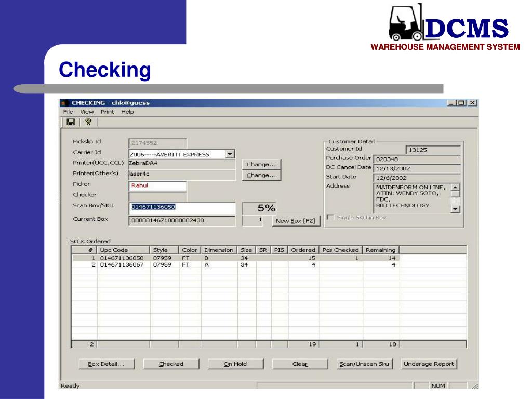The image size is (532, 399).
Task: Click total Remaining 18 in summary row
Action: coord(393,344)
